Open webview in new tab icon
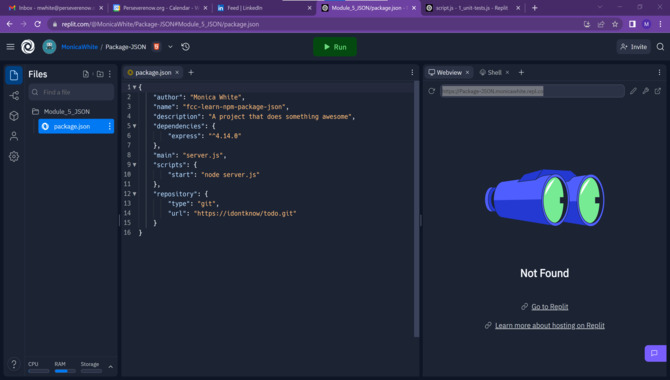Screen dimensions: 670x380 [658, 91]
